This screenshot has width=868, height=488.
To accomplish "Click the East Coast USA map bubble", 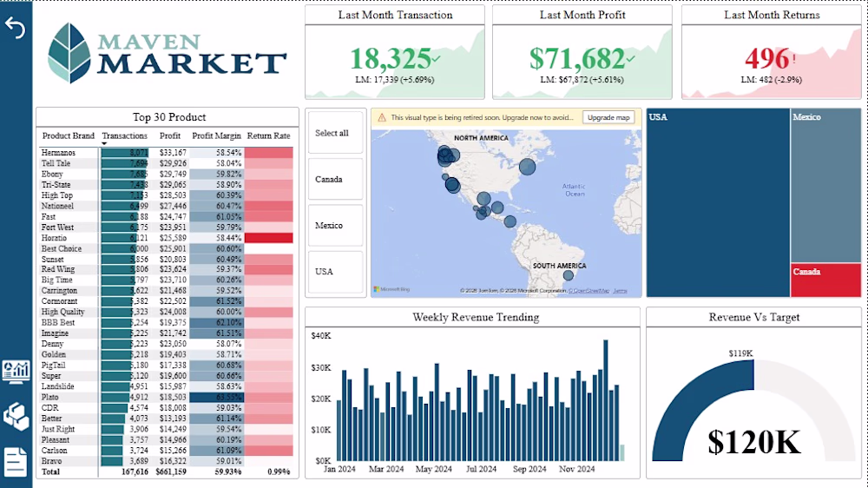I will click(527, 167).
